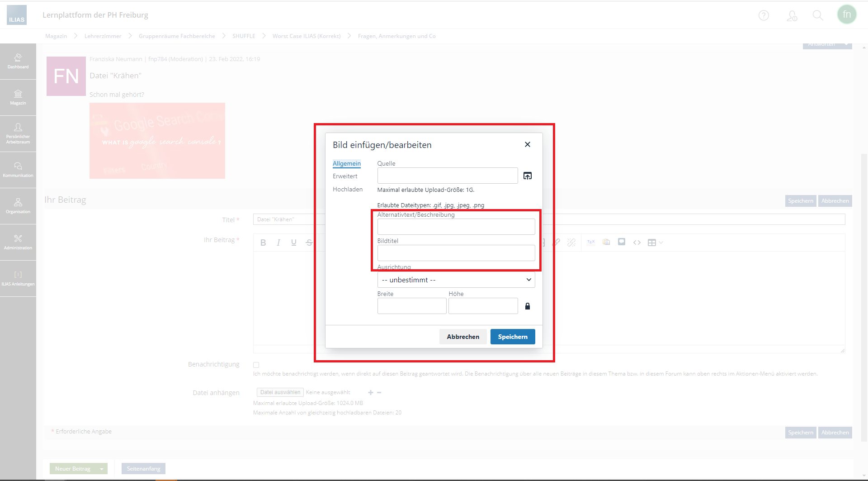Expand the table insert dropdown arrow
Image resolution: width=868 pixels, height=481 pixels.
pyautogui.click(x=661, y=242)
